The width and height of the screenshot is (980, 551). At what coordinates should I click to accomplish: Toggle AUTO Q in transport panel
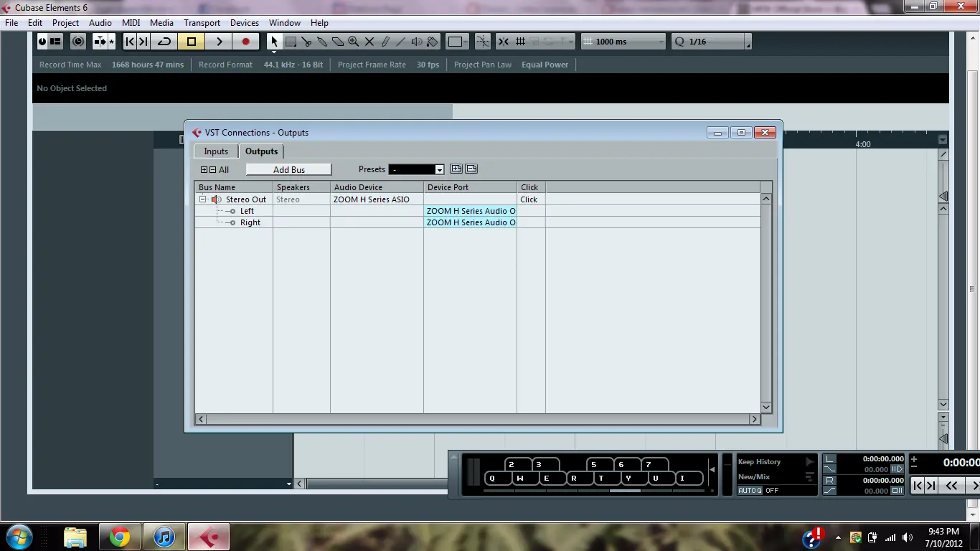coord(750,491)
